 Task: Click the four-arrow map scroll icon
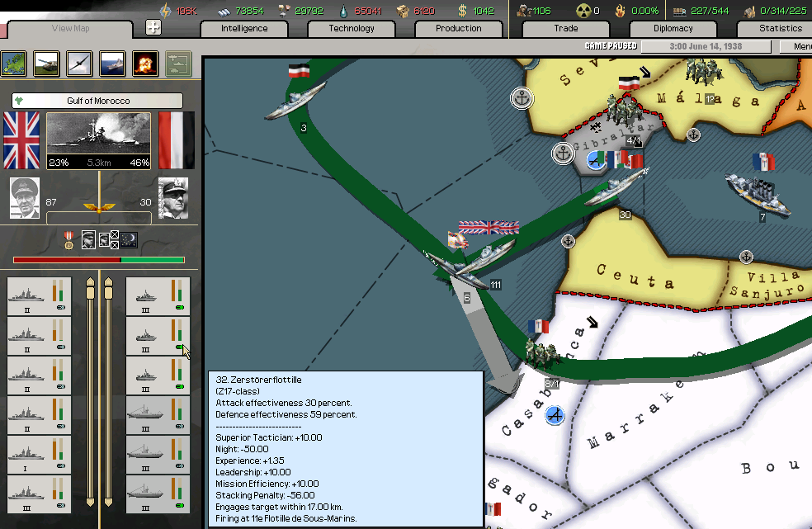point(153,27)
